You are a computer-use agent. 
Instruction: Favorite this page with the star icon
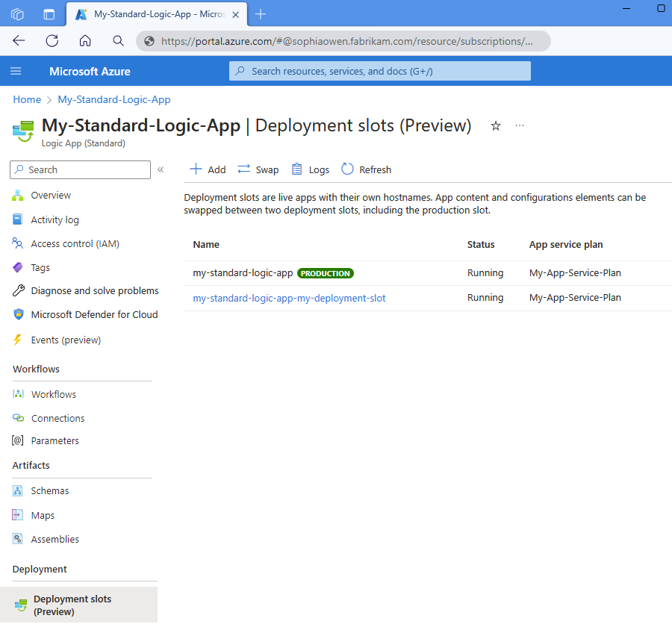496,126
